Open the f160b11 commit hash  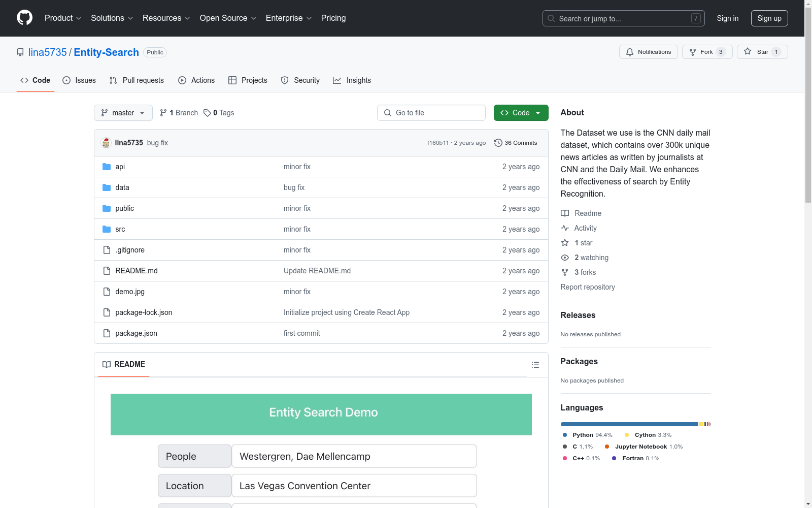pyautogui.click(x=438, y=143)
